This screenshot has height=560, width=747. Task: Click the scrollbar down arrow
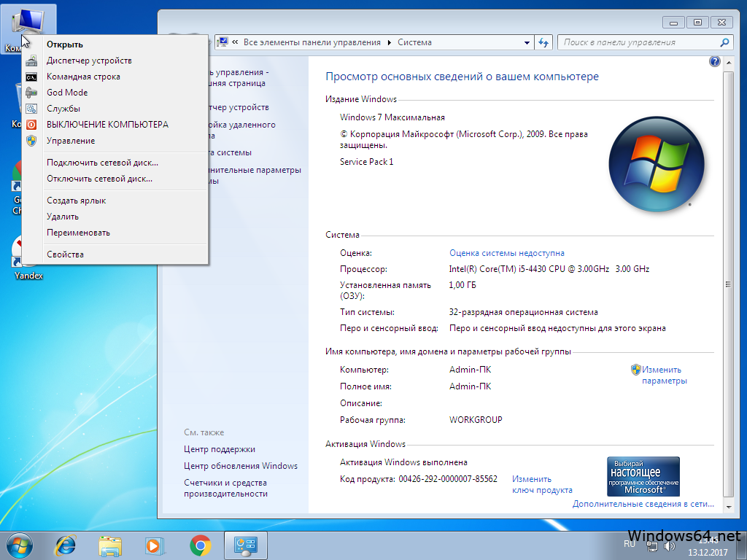[x=728, y=507]
